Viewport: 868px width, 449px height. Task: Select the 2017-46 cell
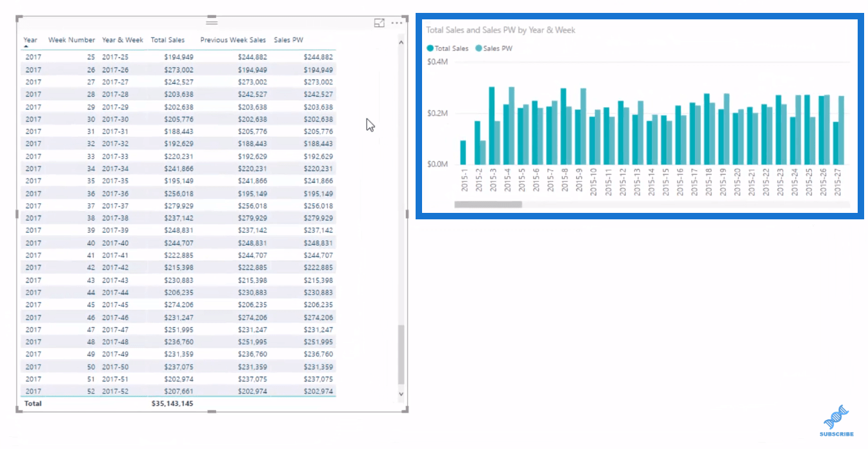coord(115,317)
